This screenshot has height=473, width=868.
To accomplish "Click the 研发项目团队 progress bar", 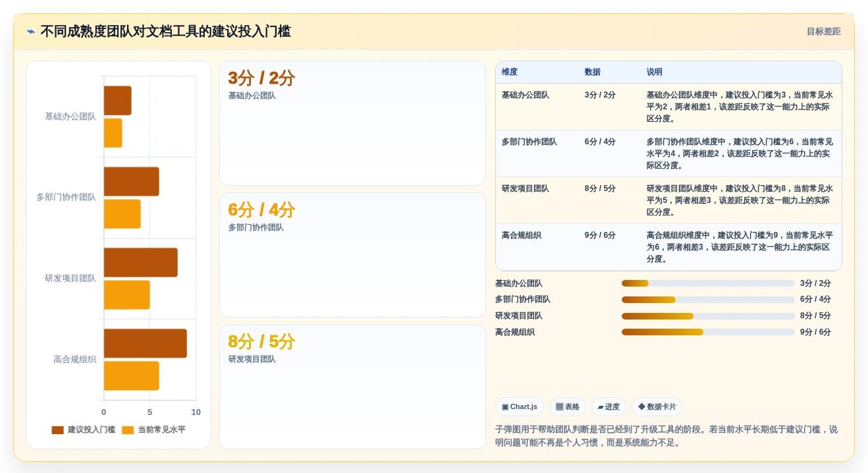I will point(708,316).
